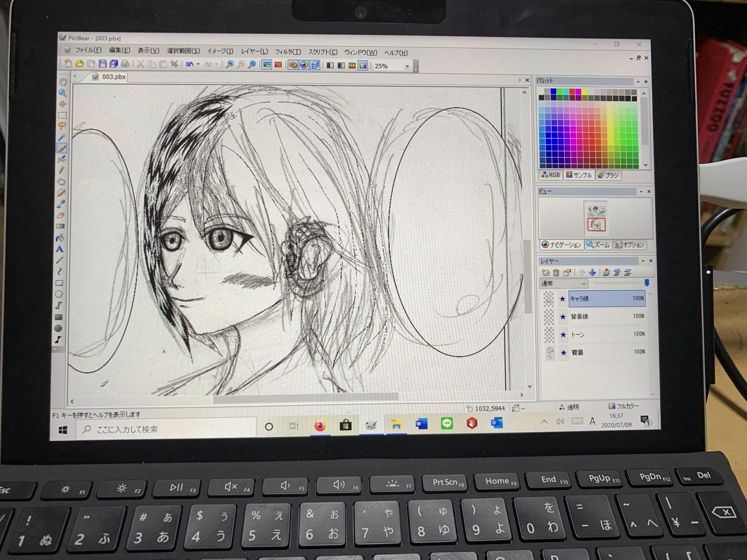
Task: Toggle visibility star of キャラ線 layer
Action: pyautogui.click(x=562, y=299)
